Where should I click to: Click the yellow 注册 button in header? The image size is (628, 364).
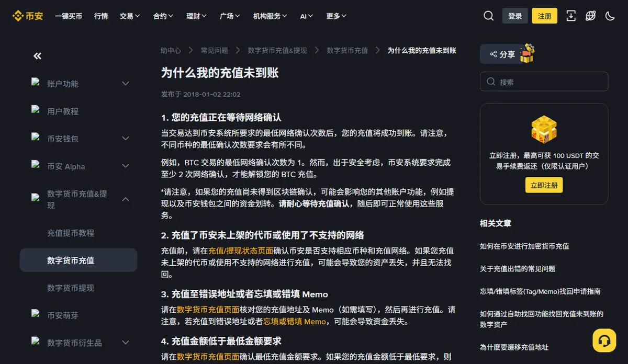[544, 16]
